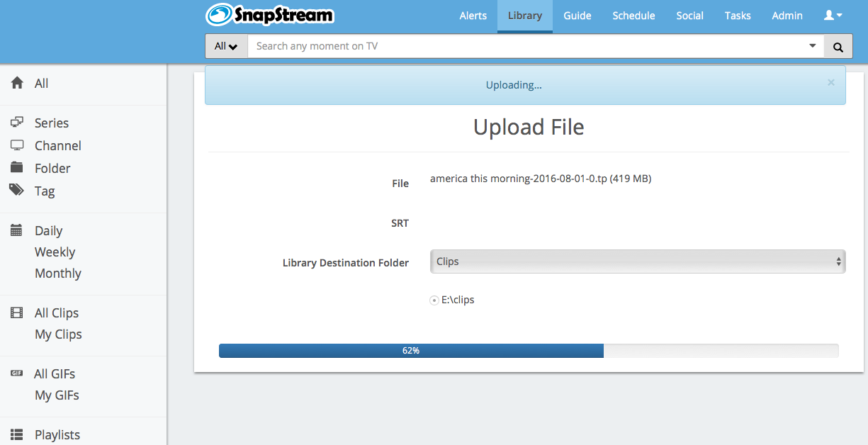This screenshot has width=868, height=445.
Task: Open the Playlists section
Action: coord(57,435)
